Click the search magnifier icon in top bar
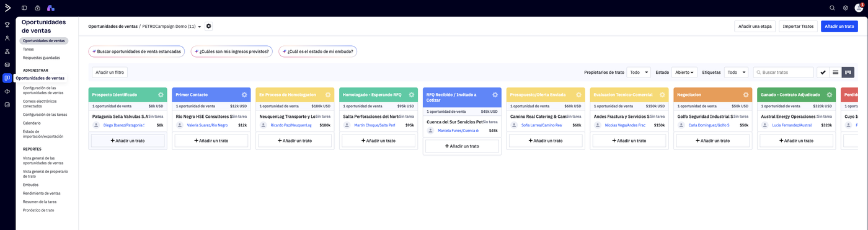868x230 pixels. pos(833,8)
